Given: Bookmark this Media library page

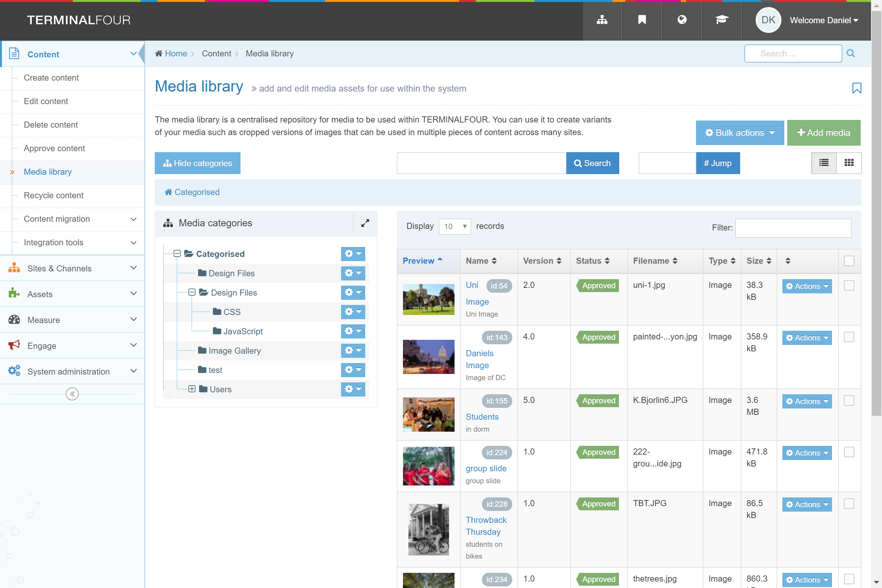Looking at the screenshot, I should (x=857, y=88).
